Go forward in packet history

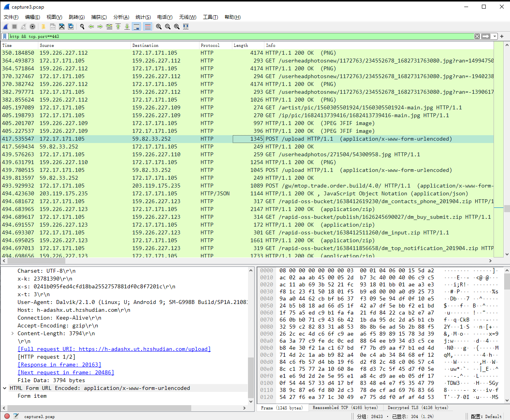(100, 27)
